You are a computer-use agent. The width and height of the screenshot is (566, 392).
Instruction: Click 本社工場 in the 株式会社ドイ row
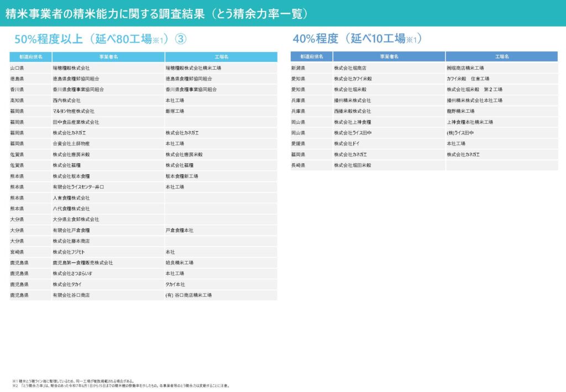(x=456, y=144)
